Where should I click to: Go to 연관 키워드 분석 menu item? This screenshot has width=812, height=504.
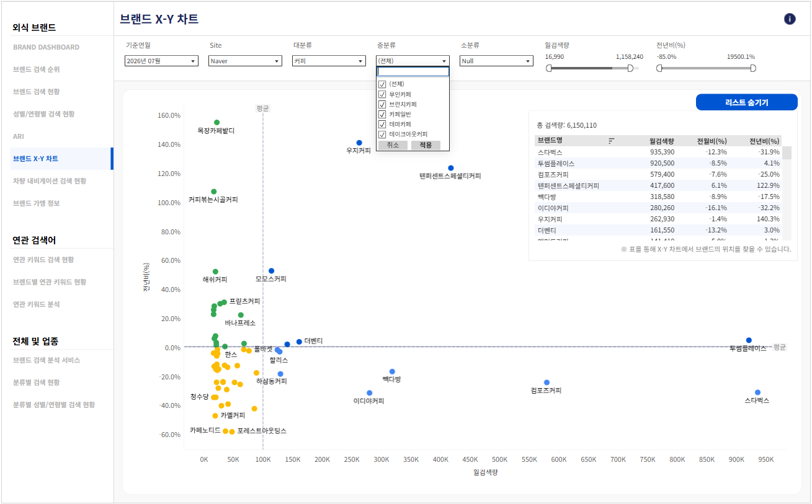[x=37, y=304]
